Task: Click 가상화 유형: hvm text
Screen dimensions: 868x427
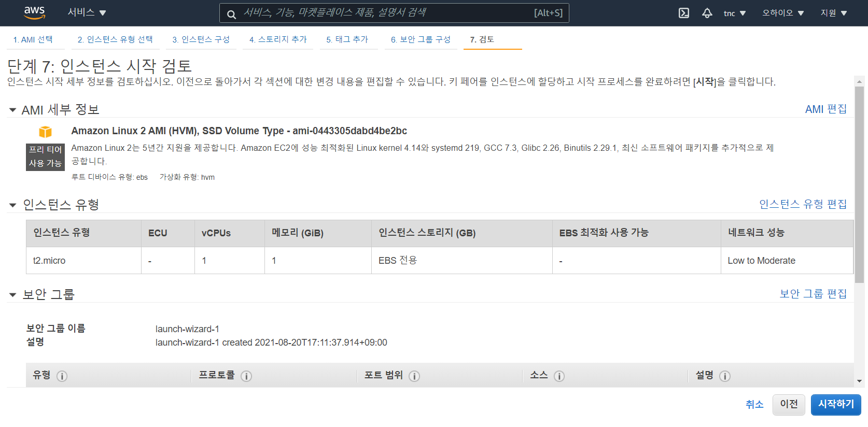Action: coord(187,177)
